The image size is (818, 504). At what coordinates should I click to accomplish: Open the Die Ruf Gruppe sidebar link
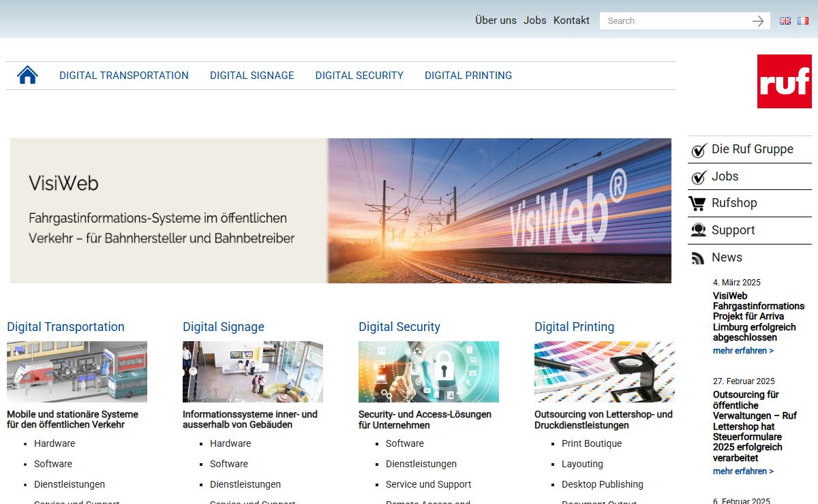(753, 149)
